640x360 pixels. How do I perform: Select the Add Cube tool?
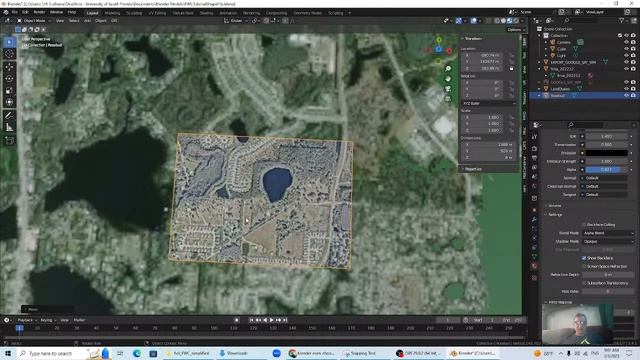point(10,141)
